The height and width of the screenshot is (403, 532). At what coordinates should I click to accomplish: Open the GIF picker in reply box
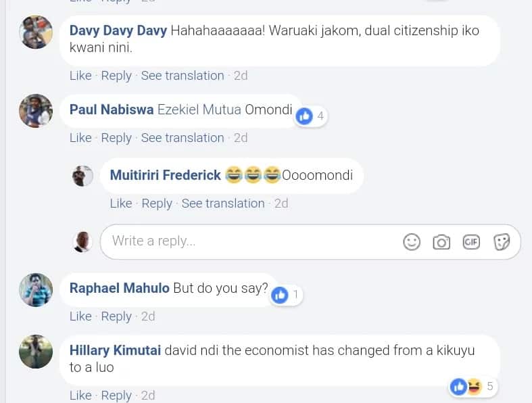pyautogui.click(x=471, y=242)
